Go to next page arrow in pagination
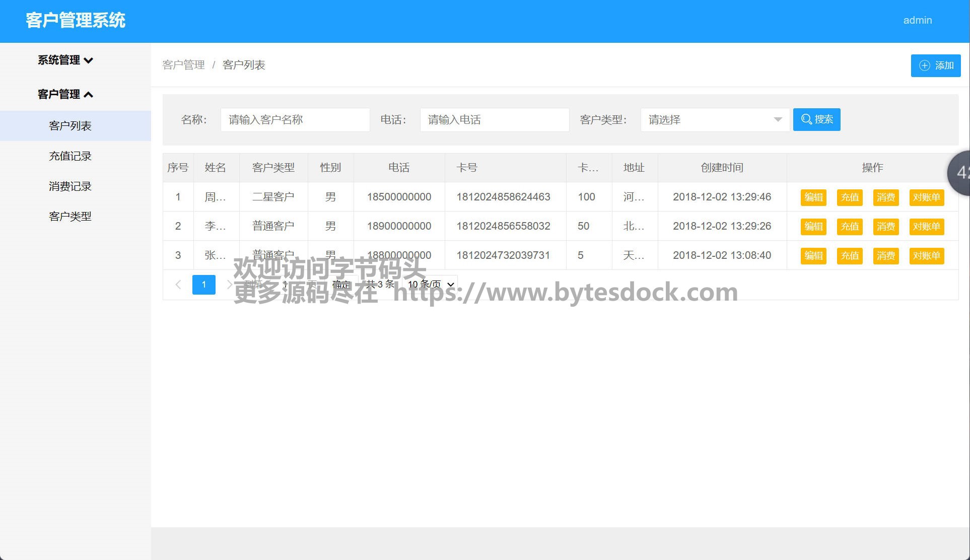This screenshot has width=970, height=560. (229, 285)
